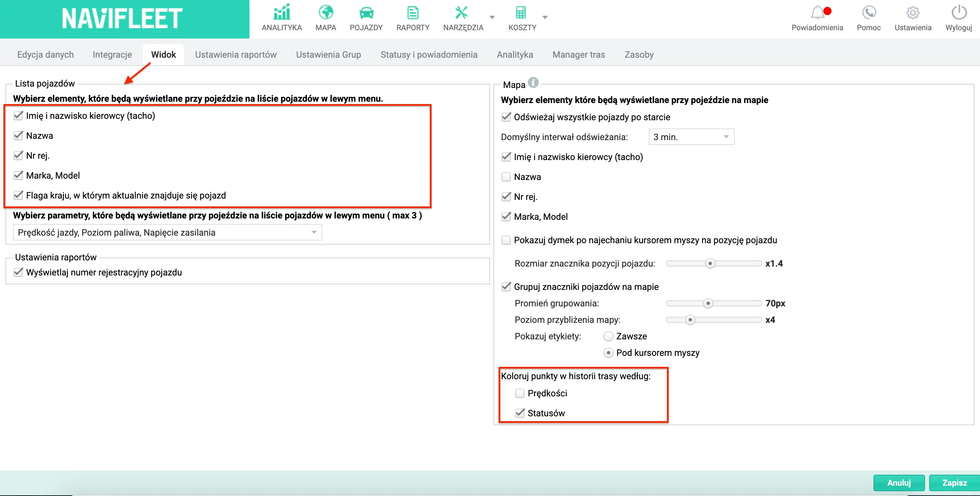Open the Ustawienia Grup tab
This screenshot has width=980, height=496.
(328, 54)
